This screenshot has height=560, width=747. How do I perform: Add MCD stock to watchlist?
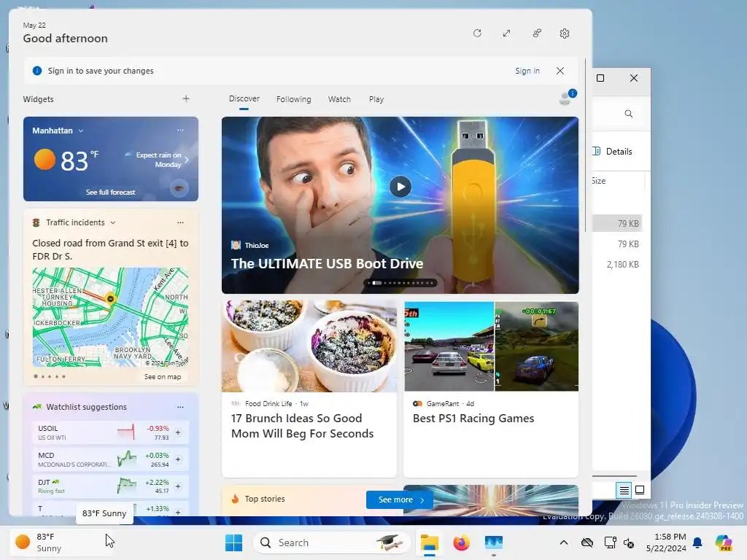pos(178,459)
